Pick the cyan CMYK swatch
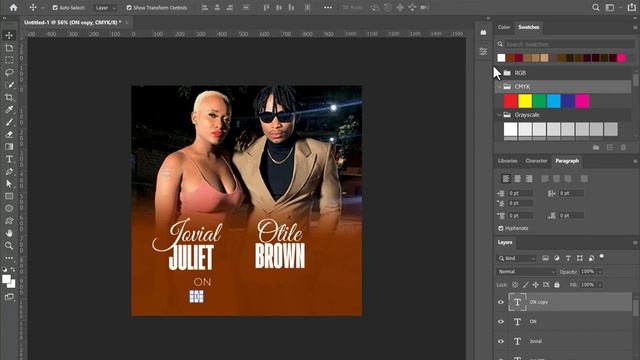The height and width of the screenshot is (360, 640). pyautogui.click(x=553, y=101)
